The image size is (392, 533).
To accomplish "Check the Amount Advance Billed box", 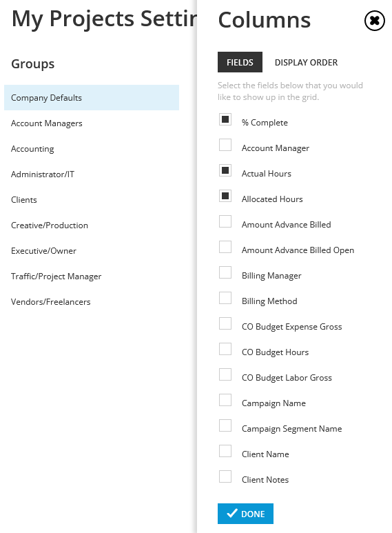I will pyautogui.click(x=225, y=221).
